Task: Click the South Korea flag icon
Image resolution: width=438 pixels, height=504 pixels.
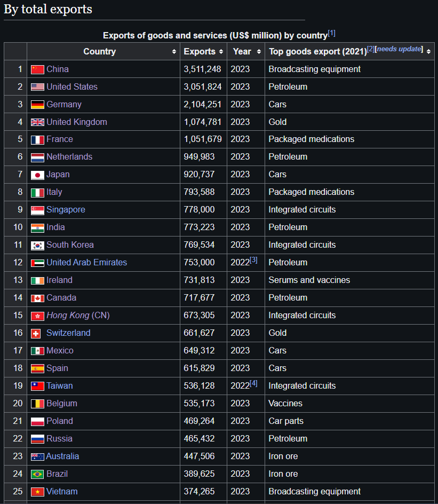Action: [x=37, y=246]
